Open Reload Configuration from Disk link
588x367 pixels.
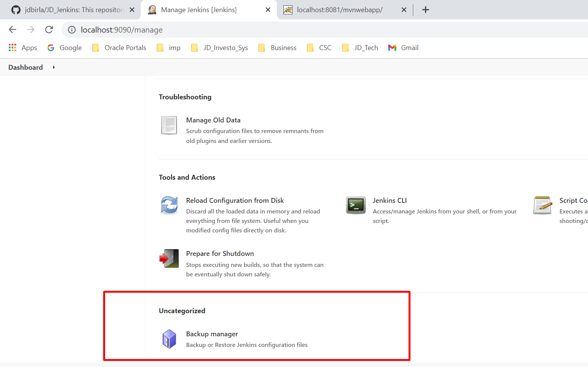coord(235,201)
